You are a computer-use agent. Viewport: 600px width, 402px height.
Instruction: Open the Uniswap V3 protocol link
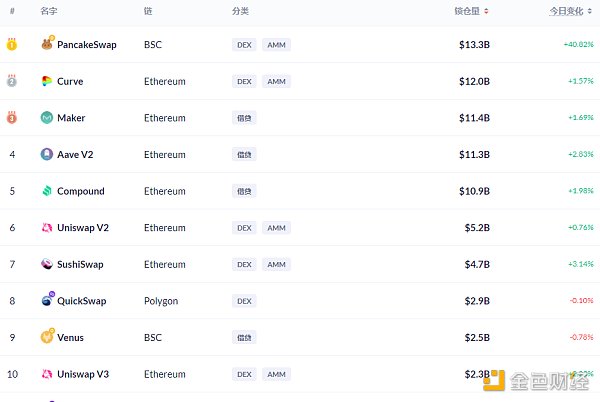83,374
